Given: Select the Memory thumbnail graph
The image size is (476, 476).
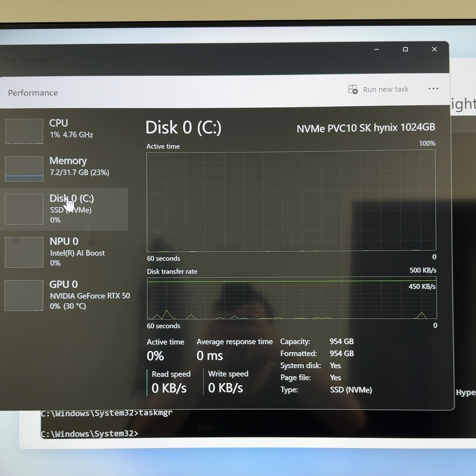Looking at the screenshot, I should [x=24, y=169].
